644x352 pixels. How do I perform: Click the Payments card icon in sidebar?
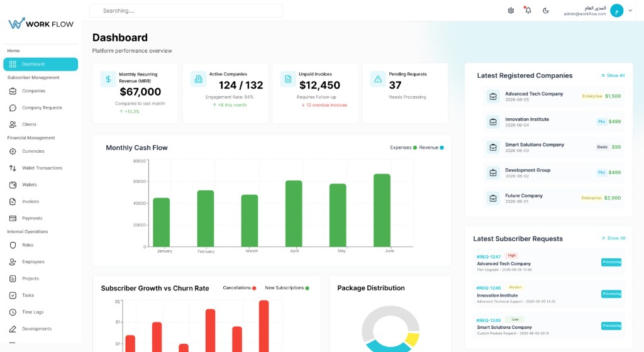(x=13, y=218)
